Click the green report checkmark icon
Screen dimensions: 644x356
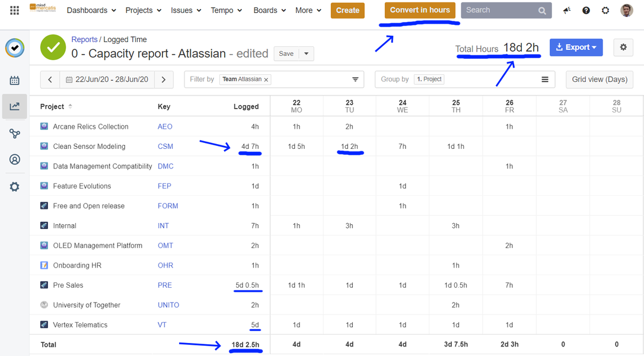[x=53, y=47]
